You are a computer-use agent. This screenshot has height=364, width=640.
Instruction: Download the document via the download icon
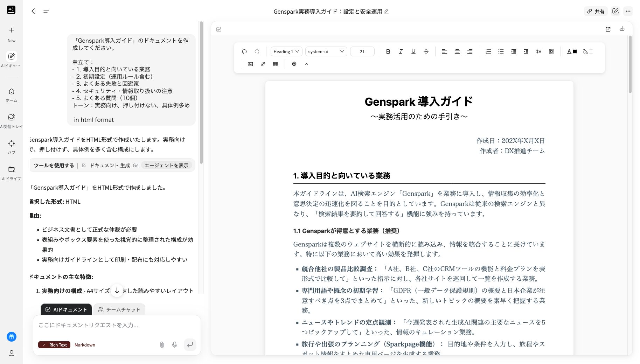(622, 29)
